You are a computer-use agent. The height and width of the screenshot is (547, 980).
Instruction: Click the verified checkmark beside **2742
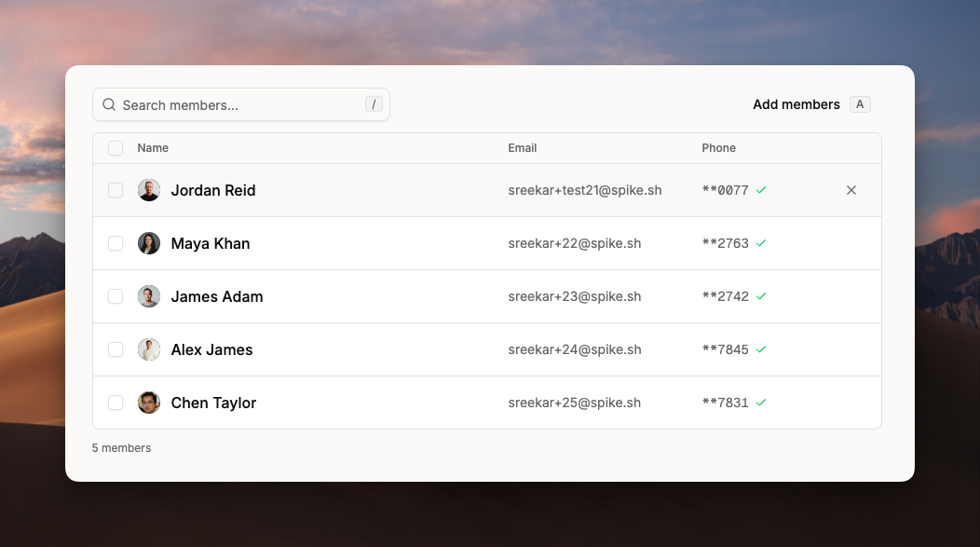pos(761,296)
